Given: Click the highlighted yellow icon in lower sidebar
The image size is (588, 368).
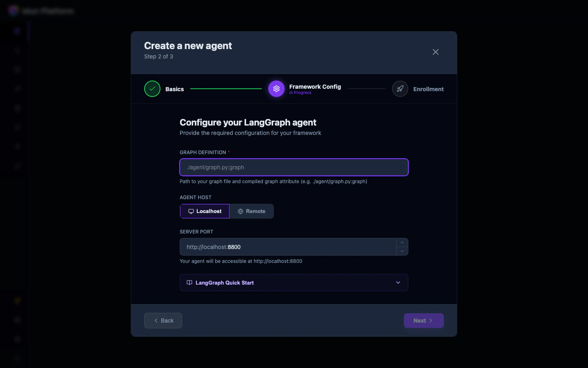Looking at the screenshot, I should pos(17,301).
